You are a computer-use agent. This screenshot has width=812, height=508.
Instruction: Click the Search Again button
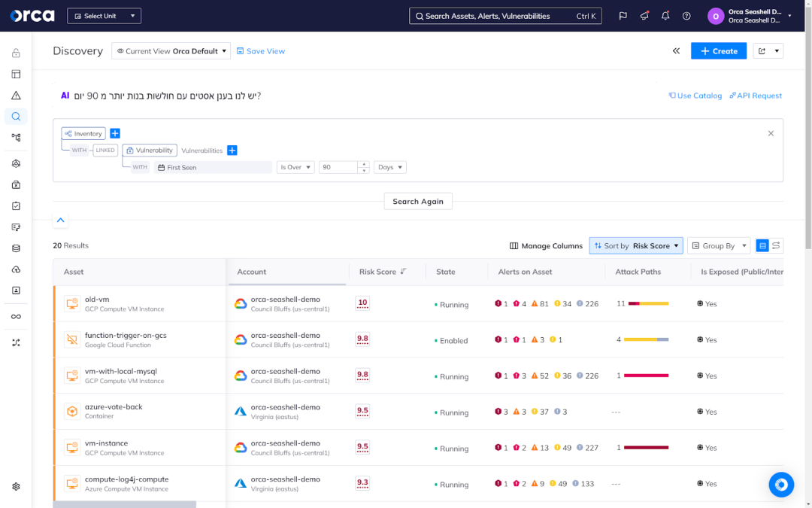418,201
